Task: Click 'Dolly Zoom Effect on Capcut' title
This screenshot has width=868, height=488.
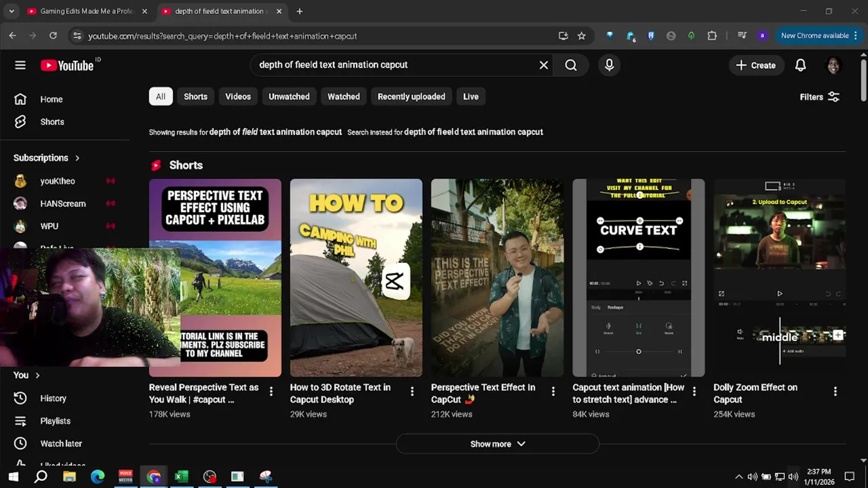Action: point(755,393)
